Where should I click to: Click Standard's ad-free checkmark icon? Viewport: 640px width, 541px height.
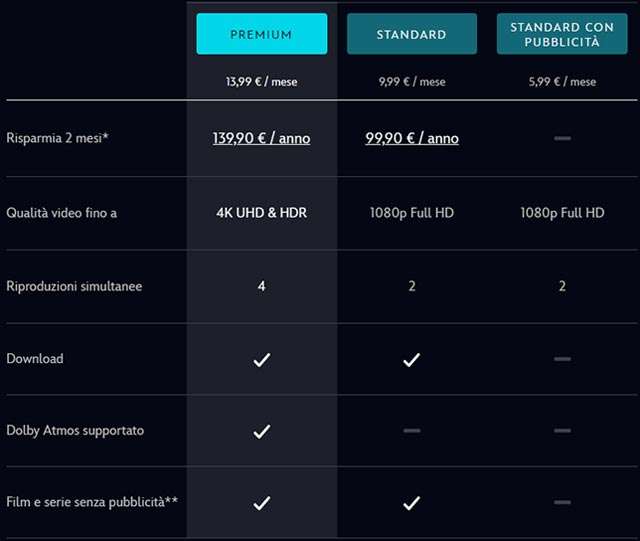411,502
